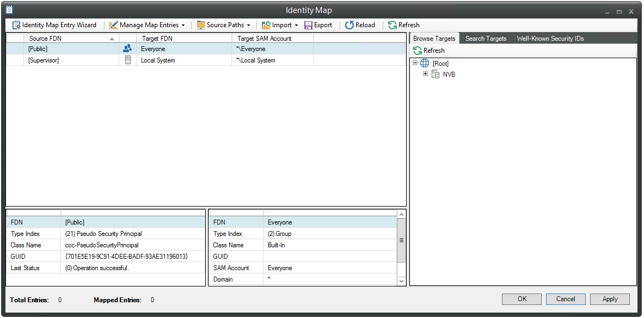Click the Manage Map Entries pencil icon
The width and height of the screenshot is (644, 318).
[x=114, y=25]
